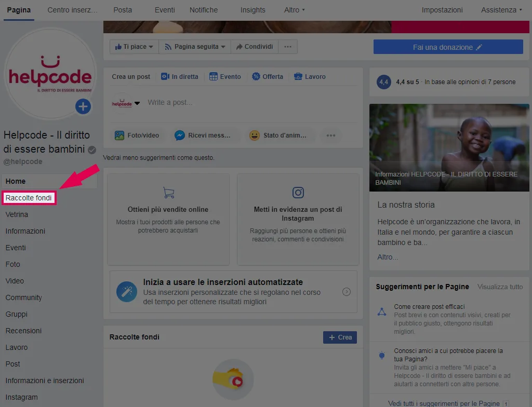
Task: Open 'Visualizza tutto' page suggestions link
Action: click(500, 287)
